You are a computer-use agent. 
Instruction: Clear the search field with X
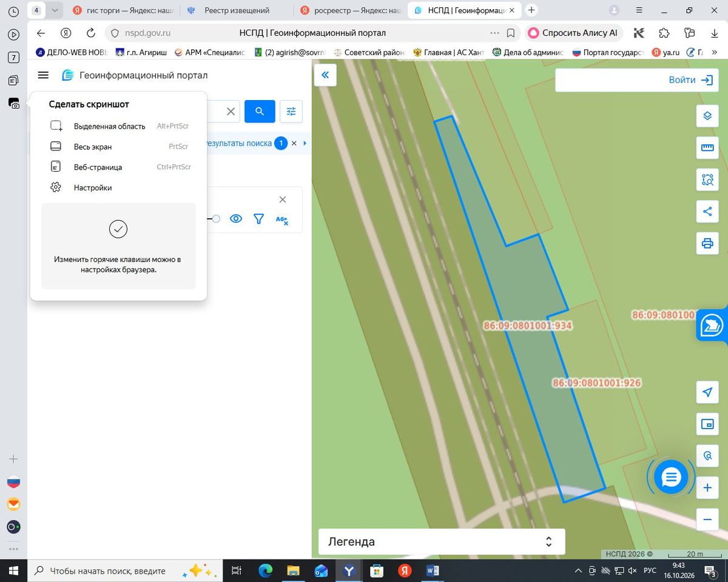[x=231, y=111]
